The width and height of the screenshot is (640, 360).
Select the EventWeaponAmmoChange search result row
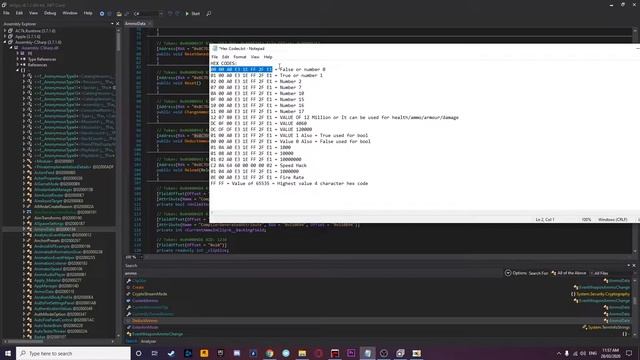point(157,334)
